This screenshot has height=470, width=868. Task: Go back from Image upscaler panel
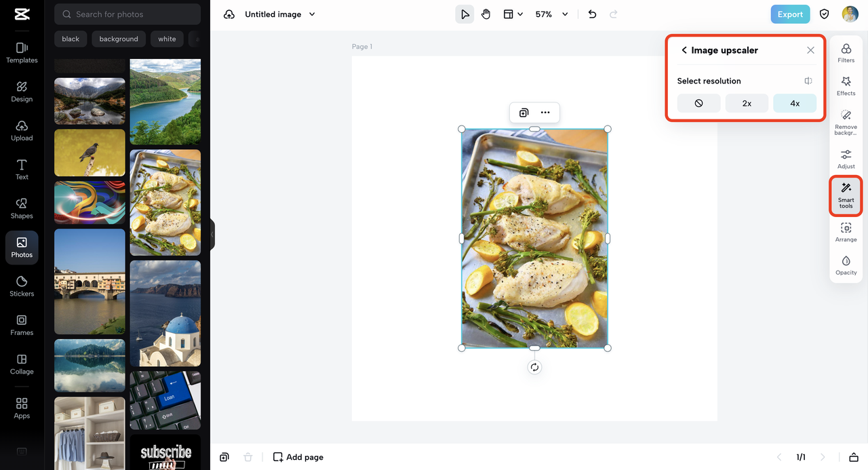pyautogui.click(x=684, y=50)
